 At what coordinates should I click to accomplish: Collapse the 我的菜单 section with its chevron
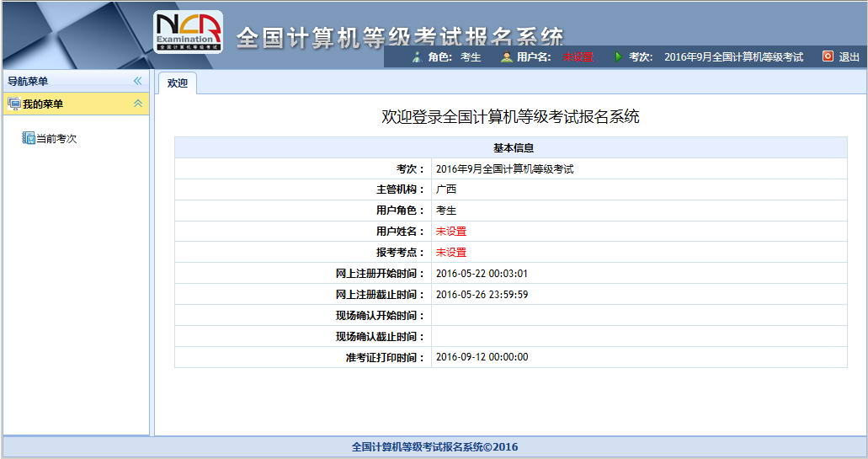point(138,104)
